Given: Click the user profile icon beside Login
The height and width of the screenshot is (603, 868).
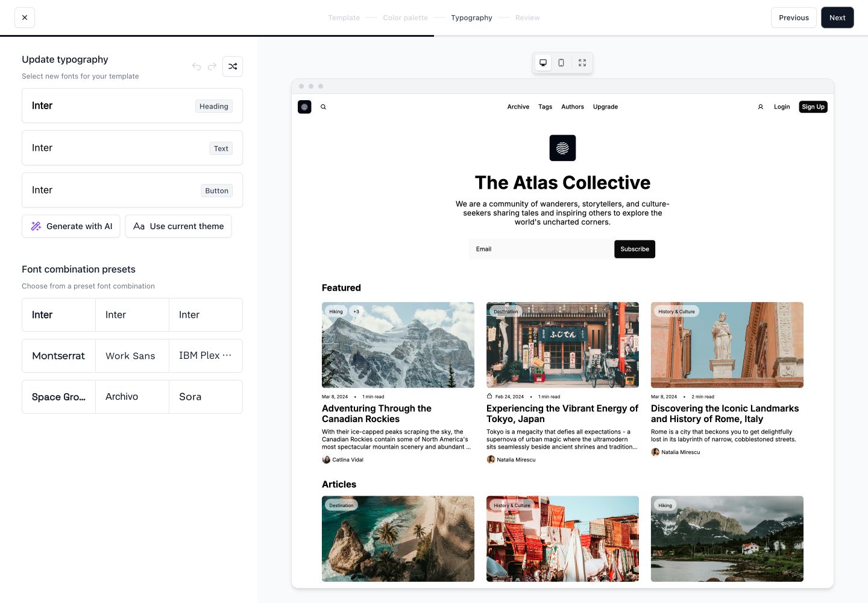Looking at the screenshot, I should (x=761, y=107).
